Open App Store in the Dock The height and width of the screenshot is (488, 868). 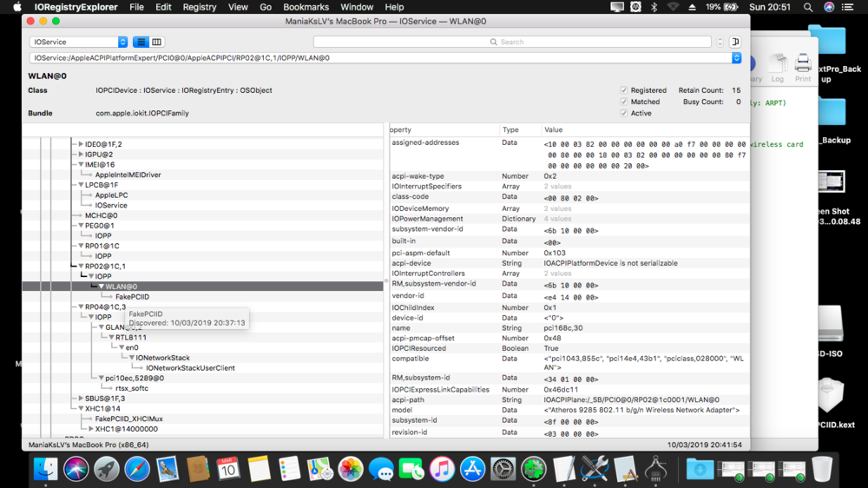[472, 469]
